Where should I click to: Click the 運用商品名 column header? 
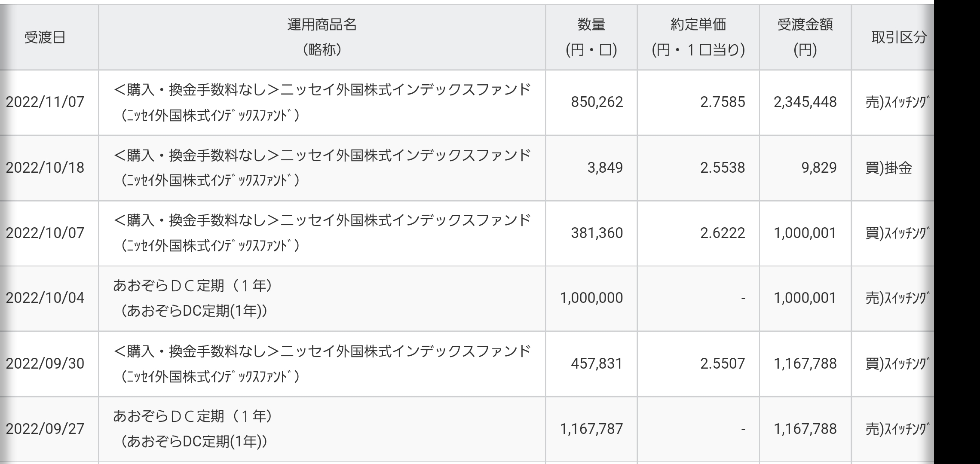[322, 38]
